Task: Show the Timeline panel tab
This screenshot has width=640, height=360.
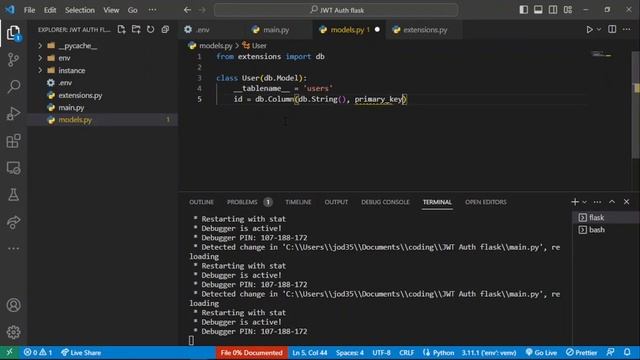Action: [298, 202]
